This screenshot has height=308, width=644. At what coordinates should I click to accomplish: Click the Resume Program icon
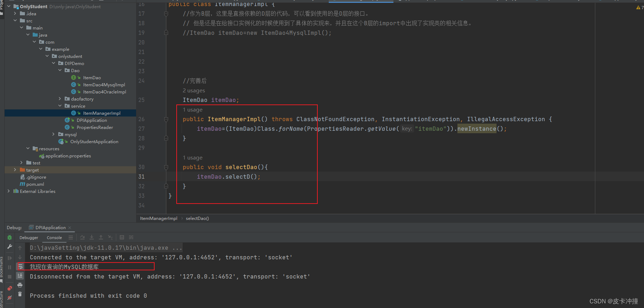pos(10,258)
